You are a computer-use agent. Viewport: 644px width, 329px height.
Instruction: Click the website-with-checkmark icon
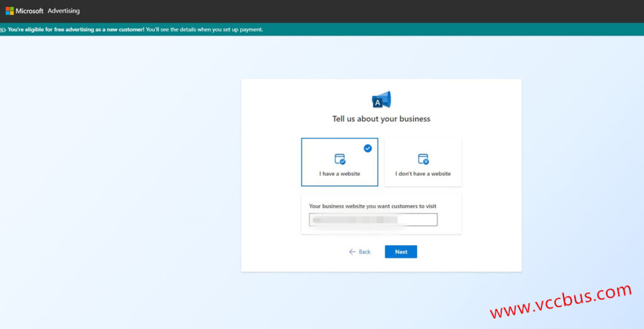pyautogui.click(x=340, y=159)
